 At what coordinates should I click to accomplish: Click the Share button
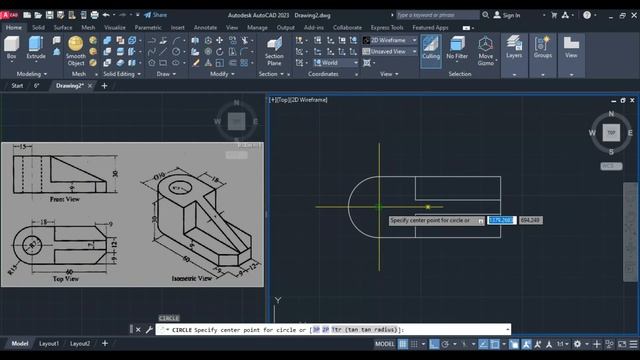(x=156, y=15)
